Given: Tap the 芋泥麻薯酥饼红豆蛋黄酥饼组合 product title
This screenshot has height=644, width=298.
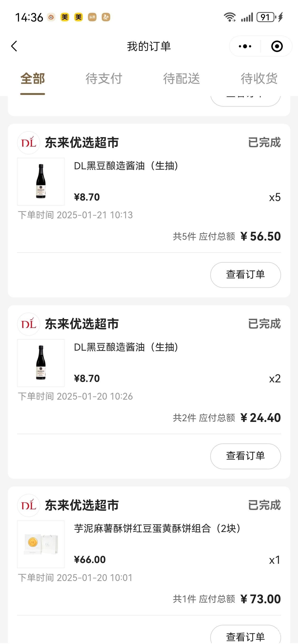Looking at the screenshot, I should 157,528.
